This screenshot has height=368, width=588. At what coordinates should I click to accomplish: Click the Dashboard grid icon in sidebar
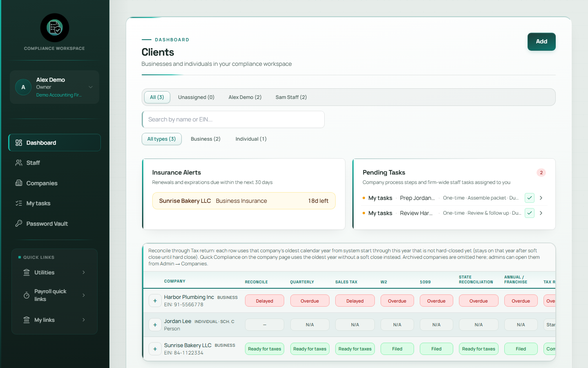click(19, 143)
